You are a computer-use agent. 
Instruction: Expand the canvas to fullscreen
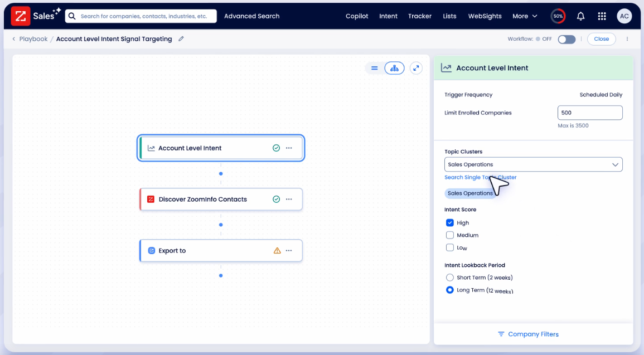(415, 68)
